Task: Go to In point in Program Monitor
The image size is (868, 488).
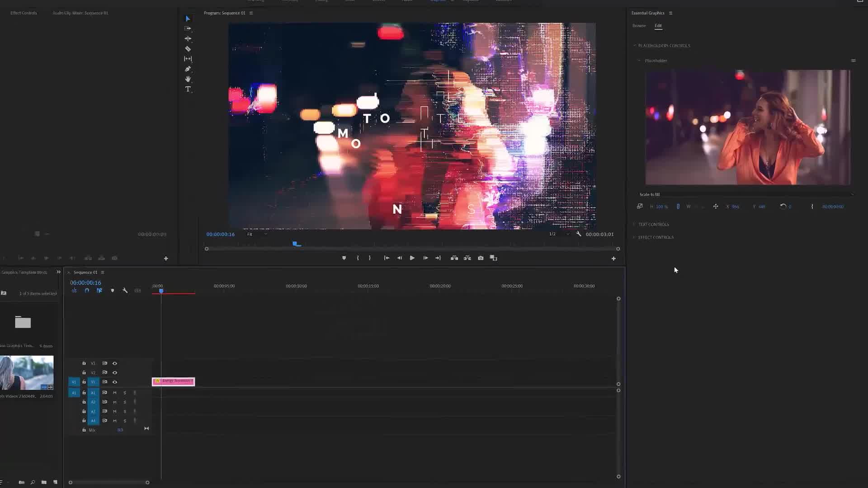Action: pos(387,258)
